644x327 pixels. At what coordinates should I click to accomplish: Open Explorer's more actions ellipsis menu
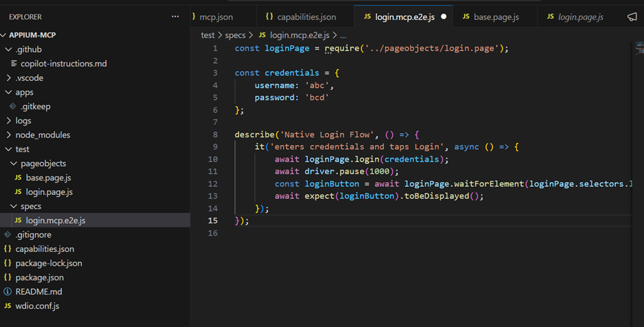click(175, 16)
